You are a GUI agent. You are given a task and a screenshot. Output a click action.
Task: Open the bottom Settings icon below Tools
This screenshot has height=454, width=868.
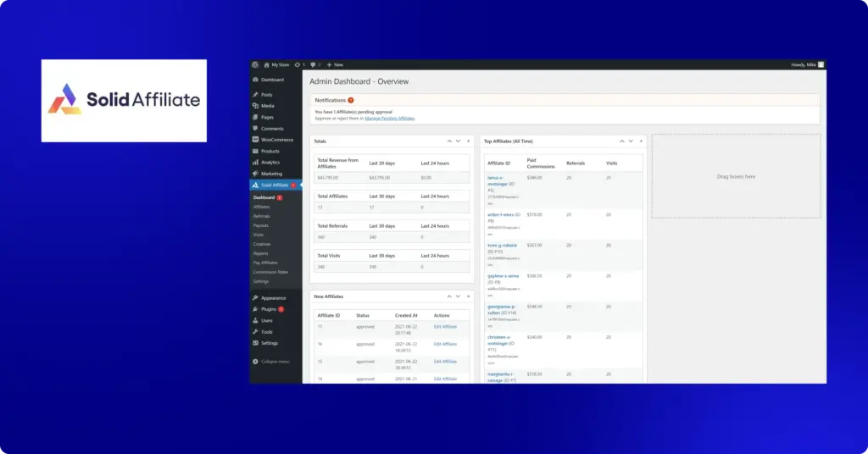255,343
